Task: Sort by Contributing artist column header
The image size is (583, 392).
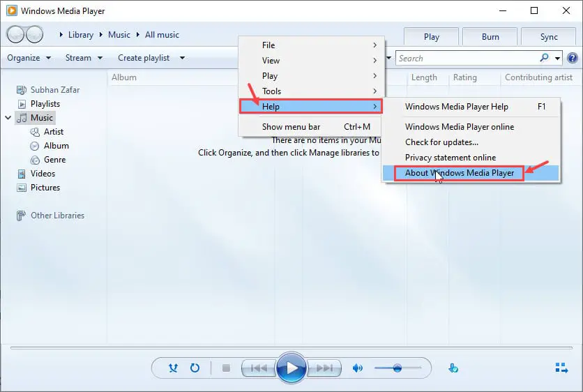Action: tap(538, 77)
